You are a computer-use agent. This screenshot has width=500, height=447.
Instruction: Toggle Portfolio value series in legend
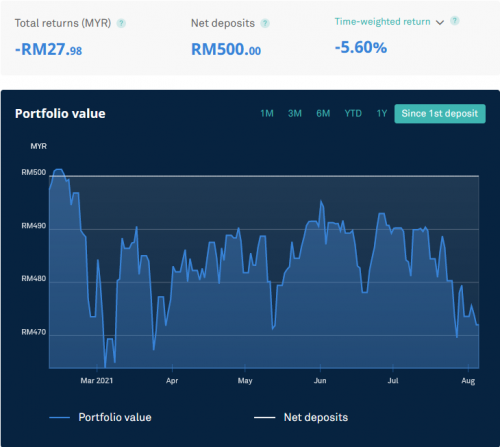(115, 417)
